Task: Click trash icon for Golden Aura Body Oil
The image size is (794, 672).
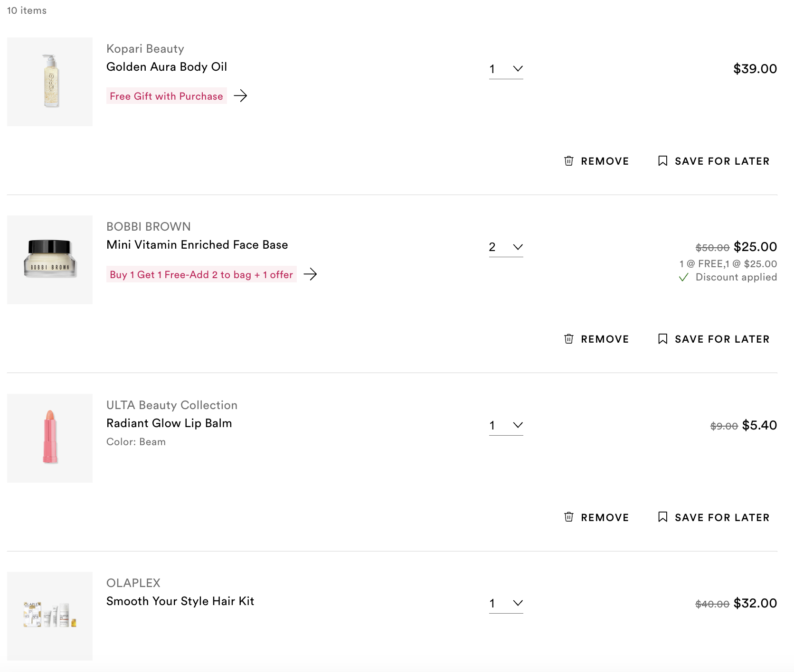Action: [568, 161]
